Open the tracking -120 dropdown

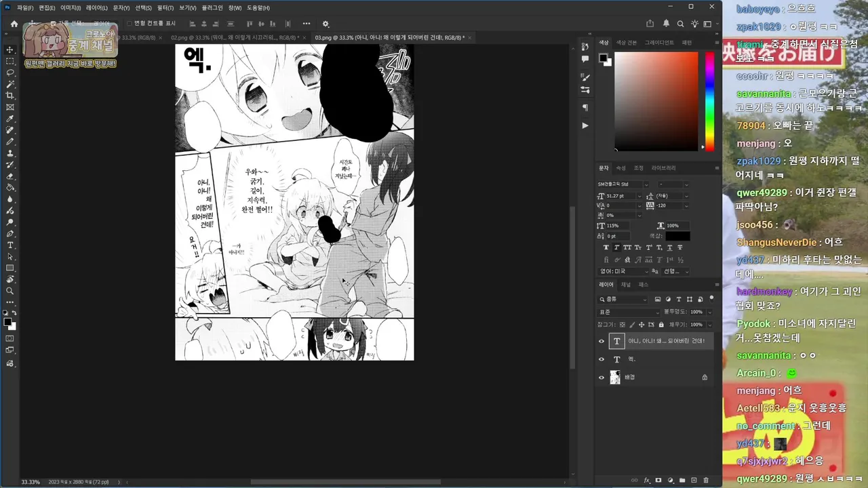click(x=686, y=205)
